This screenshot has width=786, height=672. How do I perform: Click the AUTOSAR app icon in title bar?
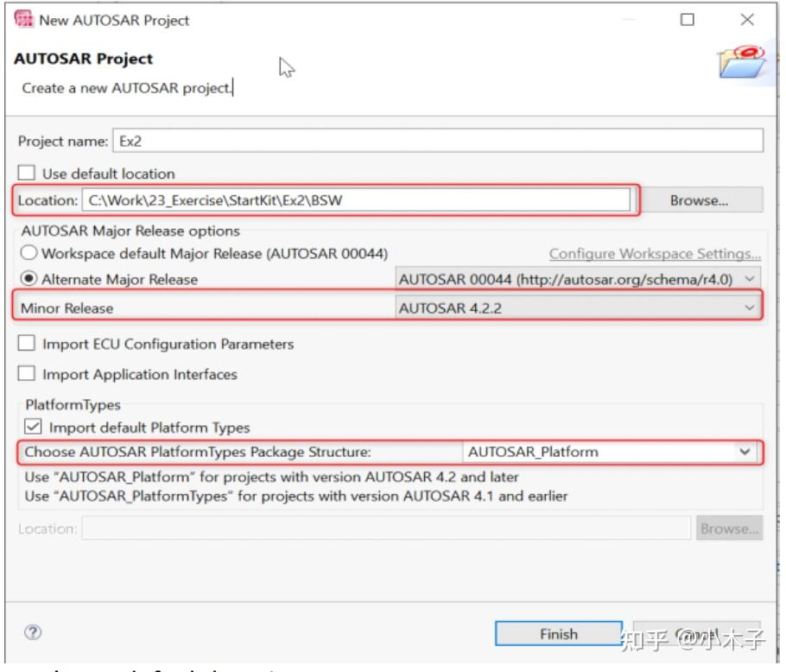pos(24,19)
